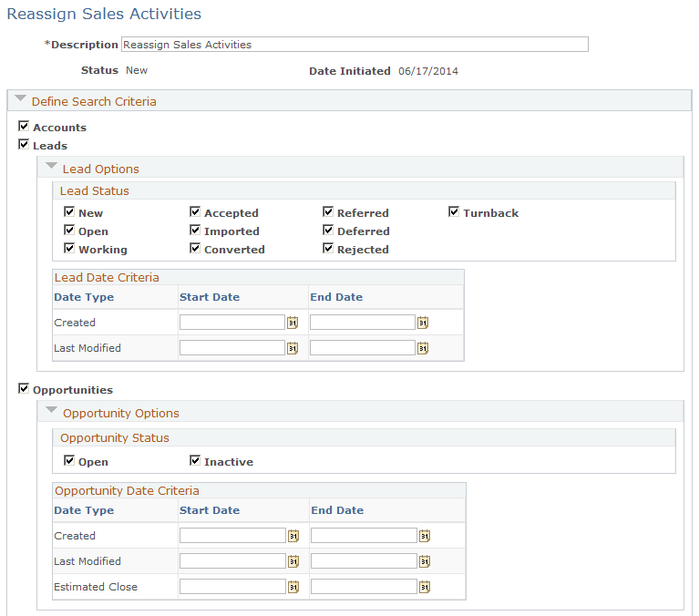Toggle the New lead status checkbox
The image size is (699, 616).
[x=69, y=211]
